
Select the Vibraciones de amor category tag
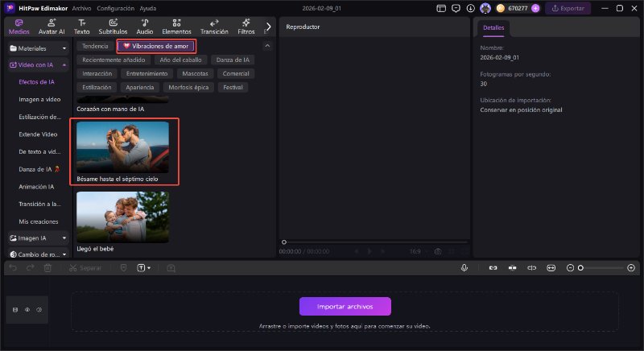click(156, 46)
